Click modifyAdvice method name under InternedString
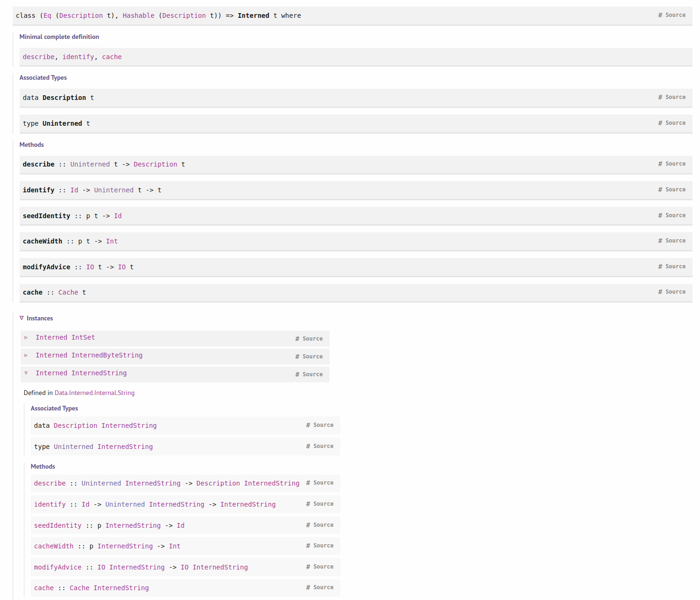 [x=58, y=567]
